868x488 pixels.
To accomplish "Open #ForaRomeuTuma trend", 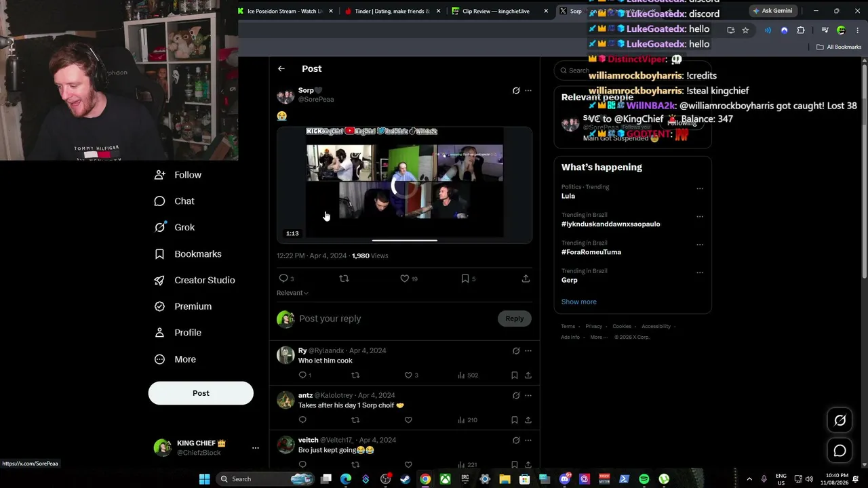I will pos(591,252).
